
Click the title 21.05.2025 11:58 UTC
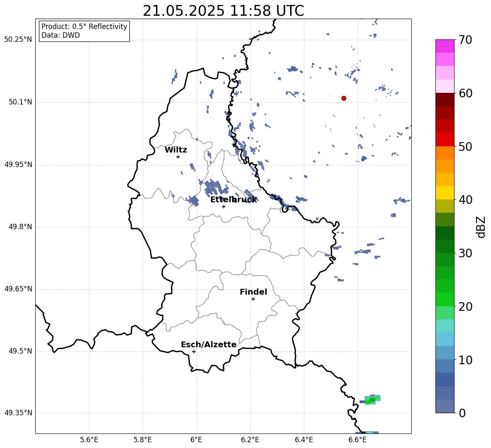click(x=223, y=11)
